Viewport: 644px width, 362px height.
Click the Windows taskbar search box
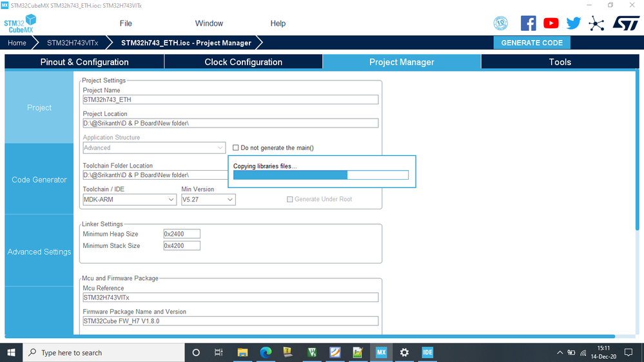[104, 352]
